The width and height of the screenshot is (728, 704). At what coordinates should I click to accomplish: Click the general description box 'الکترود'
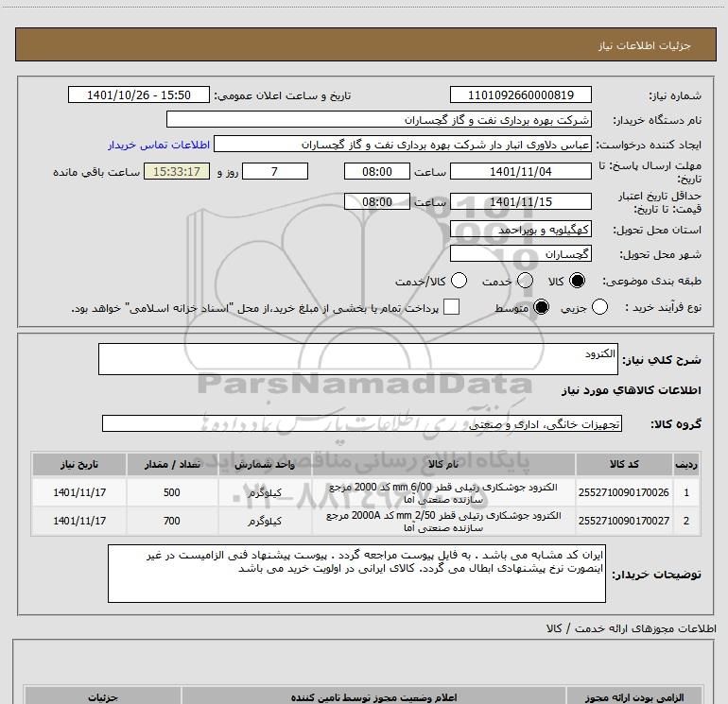(x=358, y=359)
